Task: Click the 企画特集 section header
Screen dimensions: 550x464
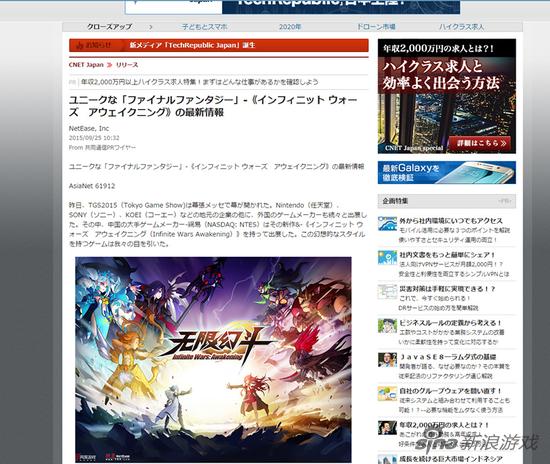Action: [447, 201]
